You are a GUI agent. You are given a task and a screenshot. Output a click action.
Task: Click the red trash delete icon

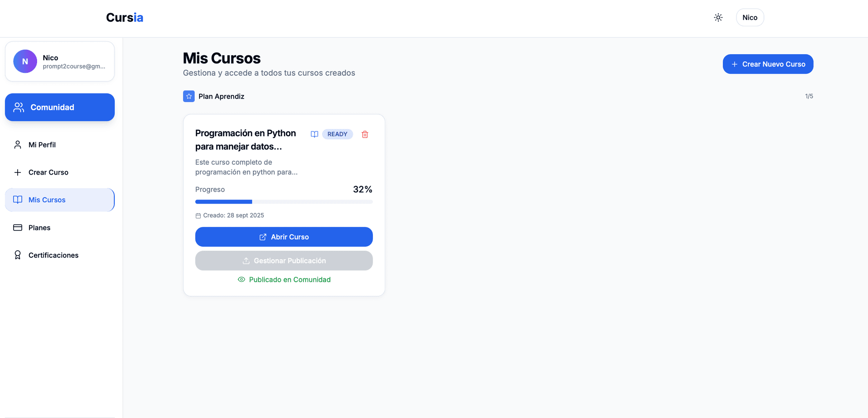[365, 134]
